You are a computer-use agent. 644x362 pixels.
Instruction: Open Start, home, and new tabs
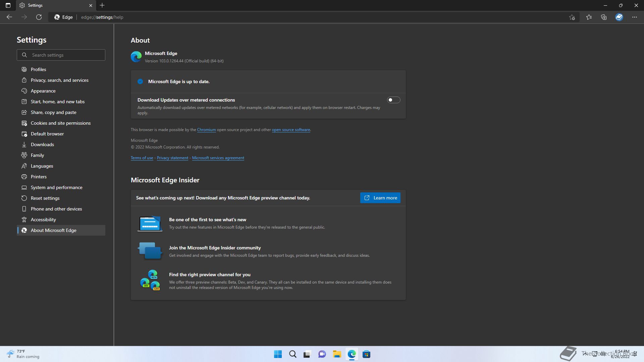[x=61, y=102]
